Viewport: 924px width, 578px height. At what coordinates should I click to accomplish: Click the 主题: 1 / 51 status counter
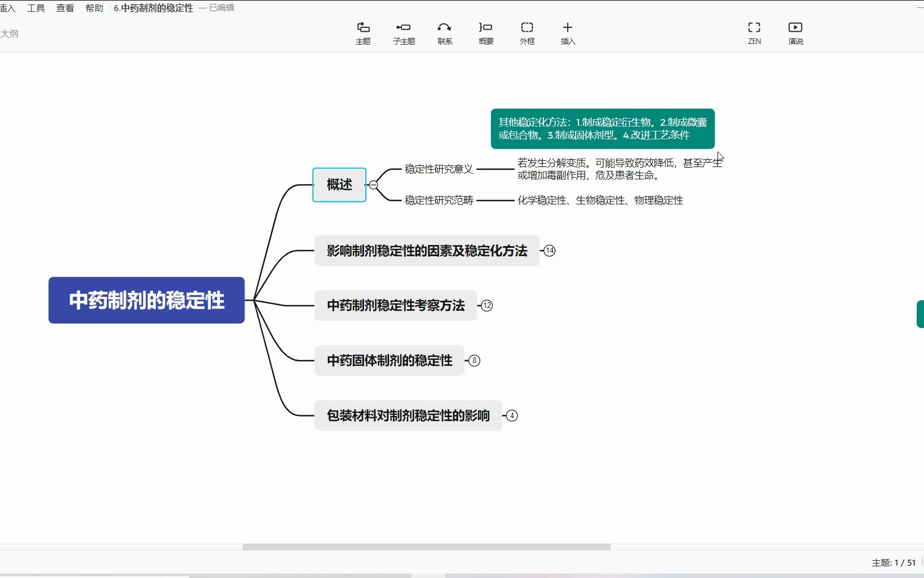coord(893,563)
